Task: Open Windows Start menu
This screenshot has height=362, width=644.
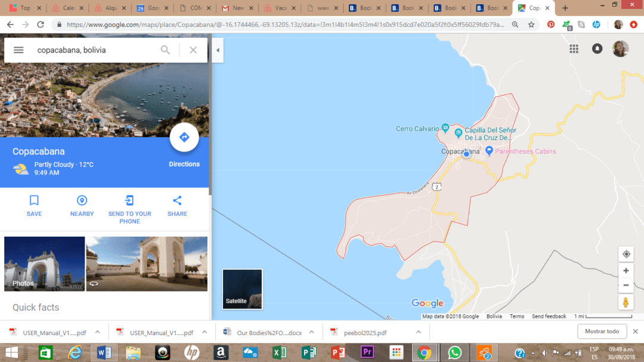Action: (11, 352)
